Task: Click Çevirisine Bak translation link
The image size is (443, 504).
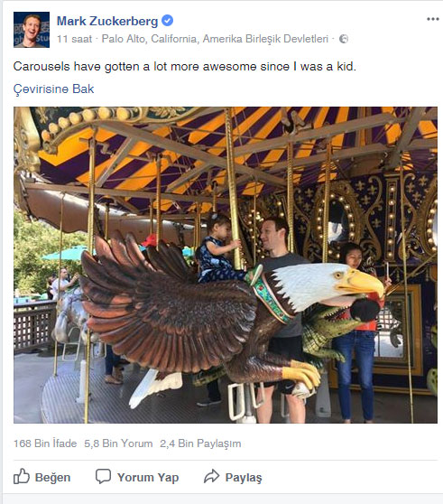Action: point(53,89)
